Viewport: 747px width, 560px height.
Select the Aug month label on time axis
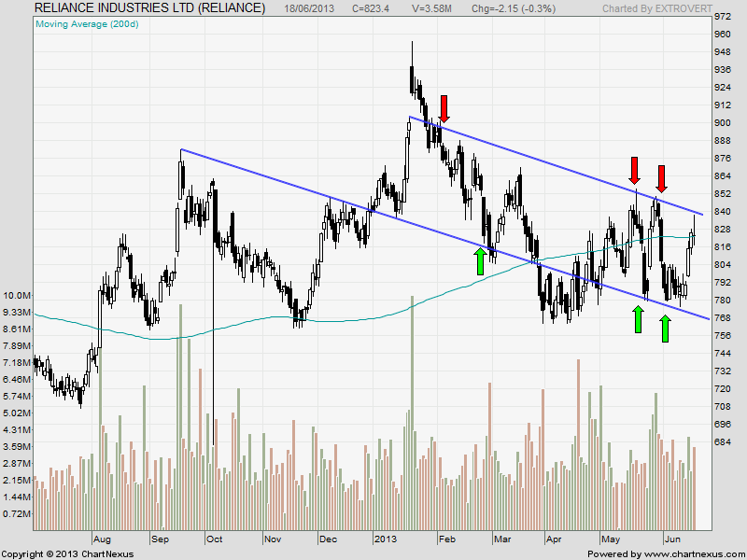(102, 539)
